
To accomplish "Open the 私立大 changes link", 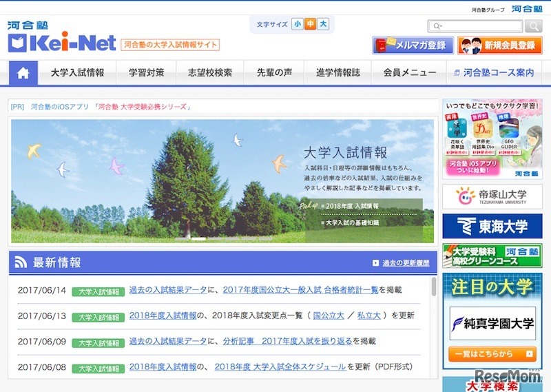I will click(x=369, y=316).
